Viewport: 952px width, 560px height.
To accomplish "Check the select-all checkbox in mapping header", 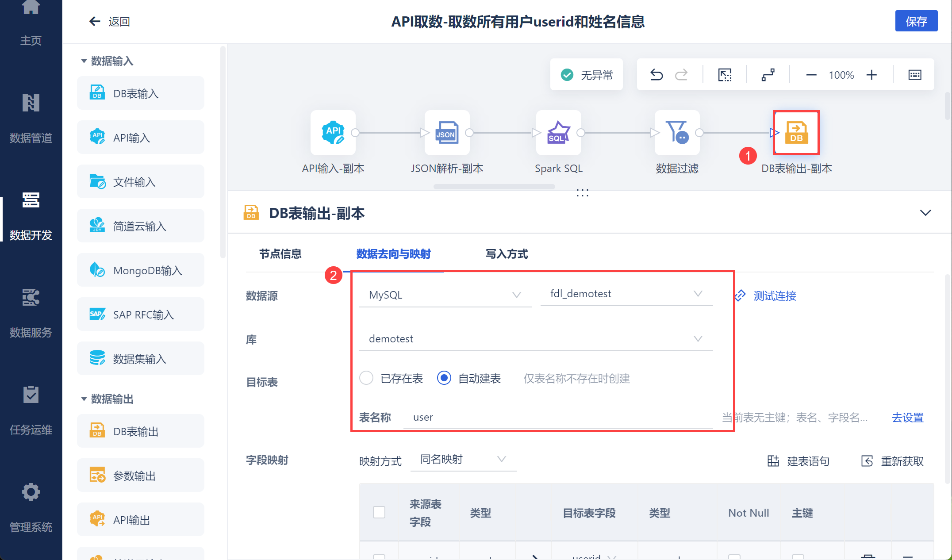I will pyautogui.click(x=379, y=512).
